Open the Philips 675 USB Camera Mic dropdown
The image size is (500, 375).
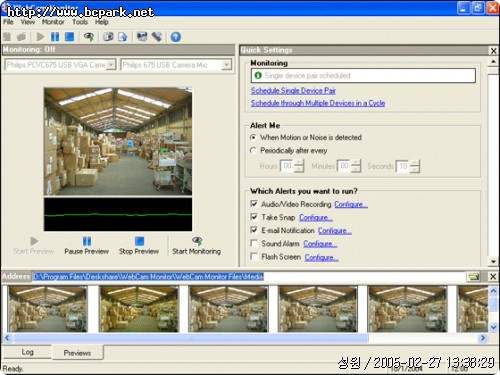pos(227,64)
